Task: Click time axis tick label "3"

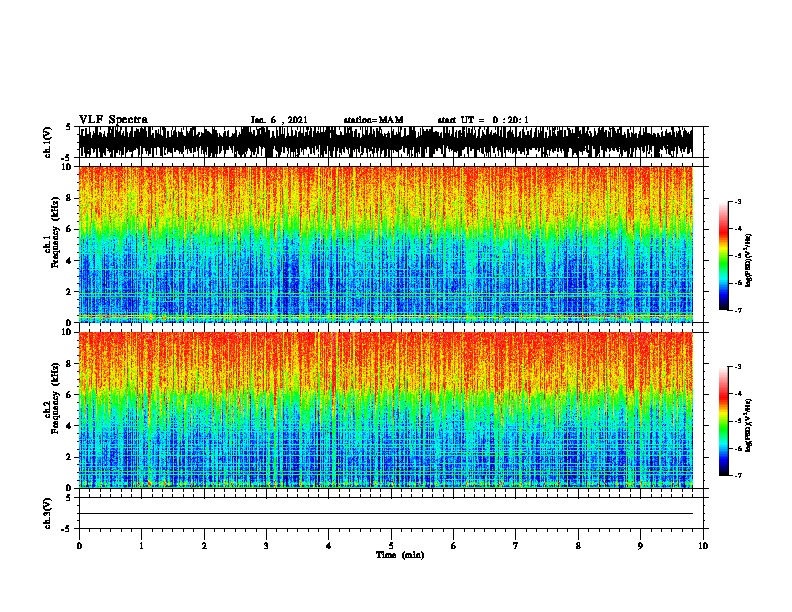Action: (266, 546)
